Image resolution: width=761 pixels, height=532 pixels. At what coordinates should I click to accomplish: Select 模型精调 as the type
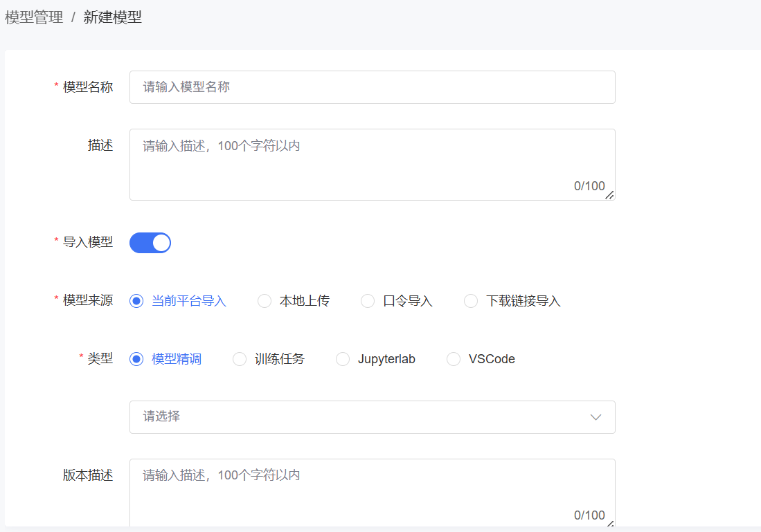pos(136,359)
